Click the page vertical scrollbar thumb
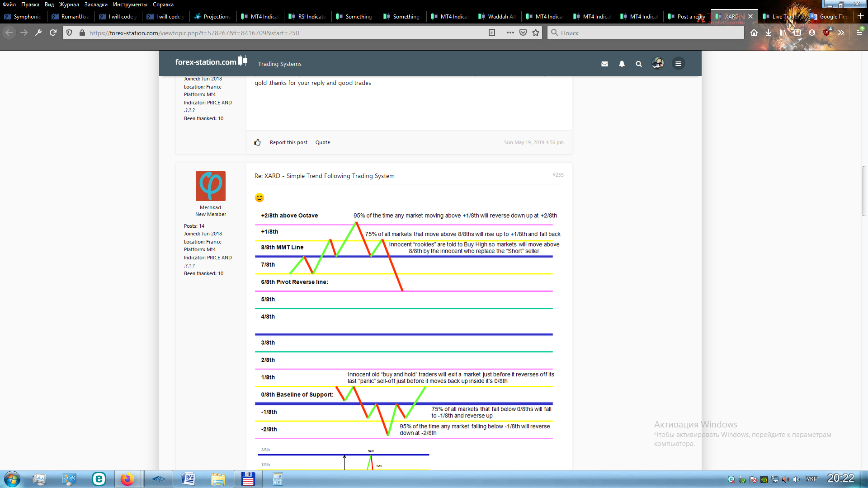868x488 pixels. [x=863, y=190]
